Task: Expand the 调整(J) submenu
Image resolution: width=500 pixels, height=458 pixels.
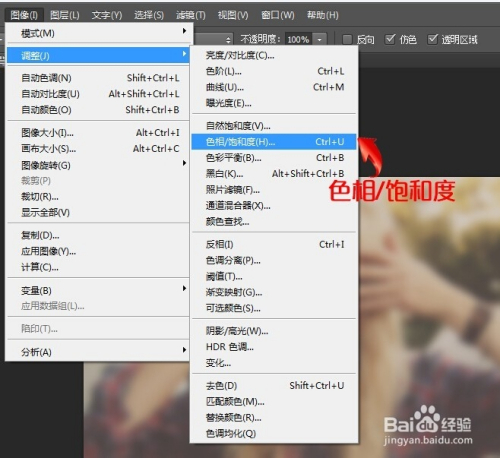Action: pos(98,55)
